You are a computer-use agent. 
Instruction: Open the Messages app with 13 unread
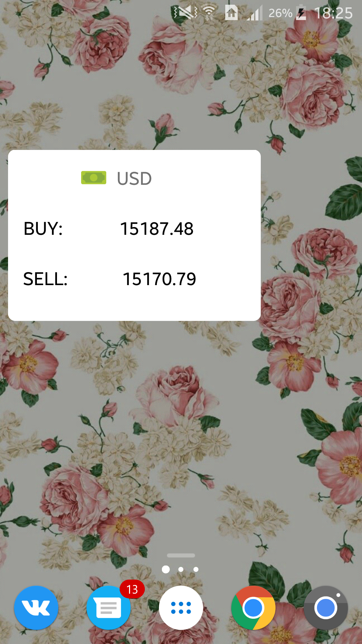click(109, 608)
